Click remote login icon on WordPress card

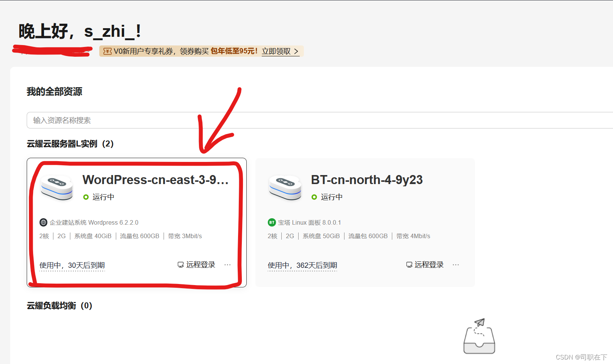pos(181,265)
